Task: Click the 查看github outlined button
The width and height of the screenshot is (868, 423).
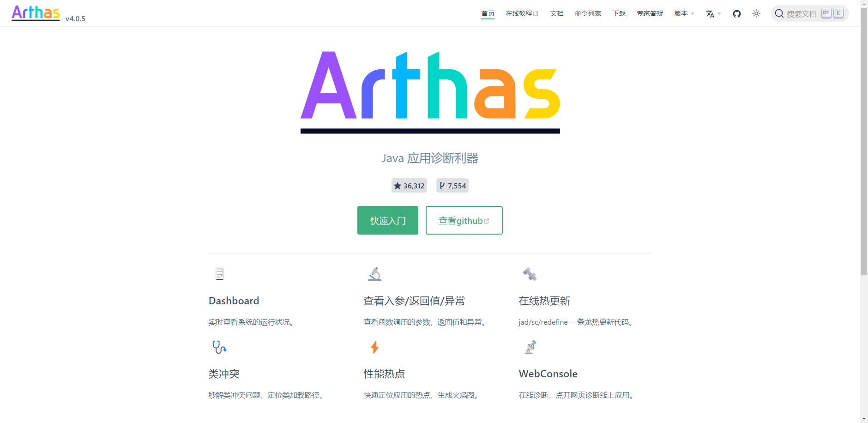Action: click(464, 220)
